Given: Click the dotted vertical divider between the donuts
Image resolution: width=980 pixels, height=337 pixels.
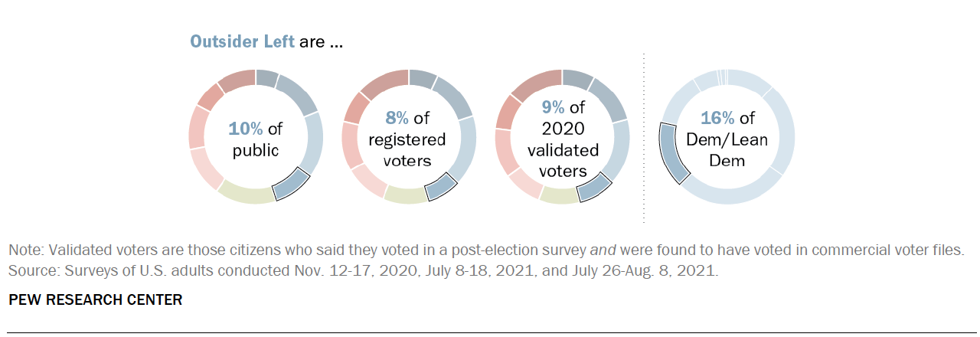Looking at the screenshot, I should (643, 138).
